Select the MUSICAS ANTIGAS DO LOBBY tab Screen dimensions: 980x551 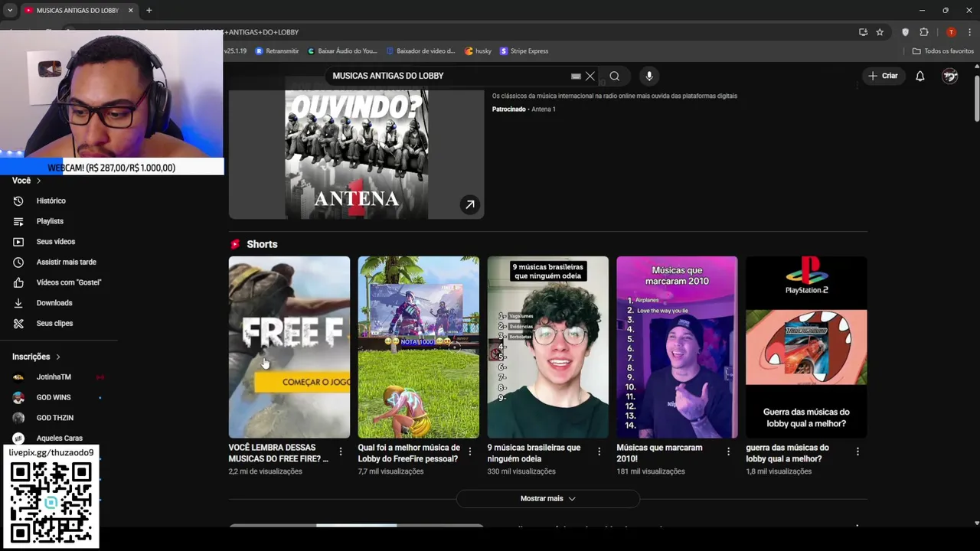pos(78,11)
